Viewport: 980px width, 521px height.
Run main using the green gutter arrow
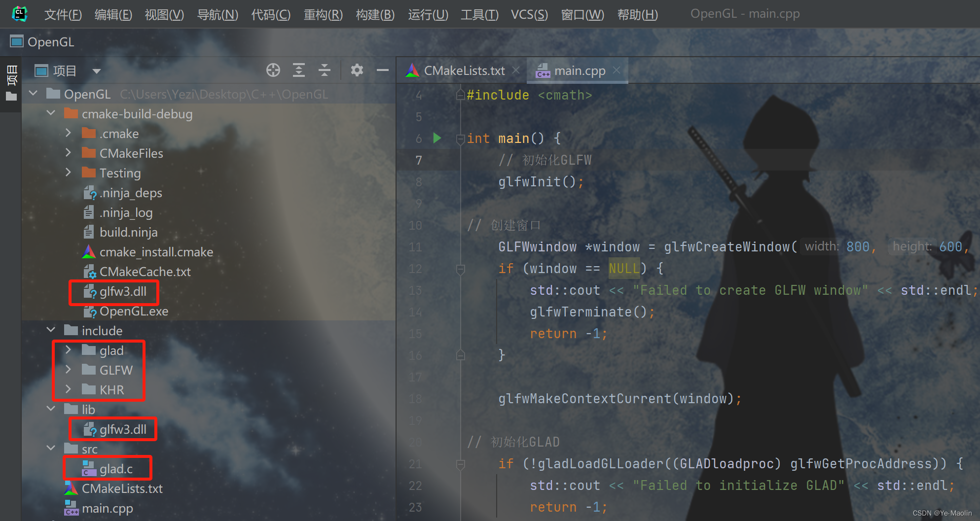pyautogui.click(x=436, y=138)
